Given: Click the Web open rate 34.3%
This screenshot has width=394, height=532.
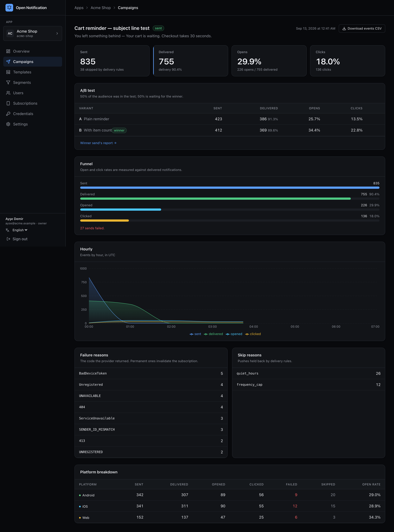Looking at the screenshot, I should click(375, 517).
